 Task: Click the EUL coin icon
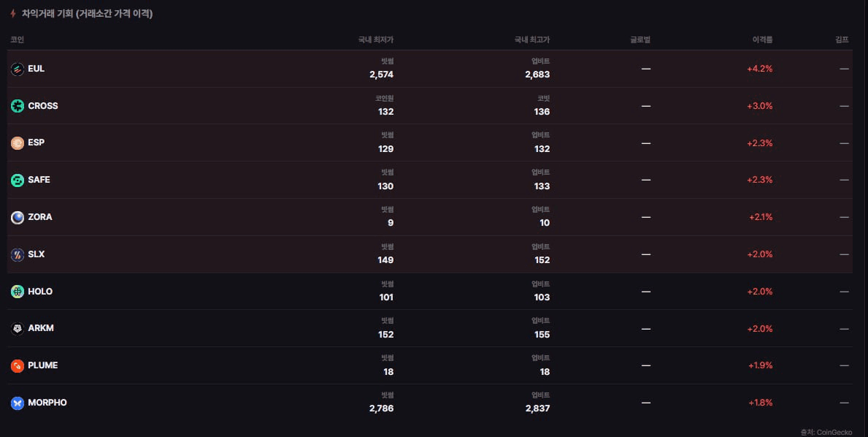(x=18, y=69)
